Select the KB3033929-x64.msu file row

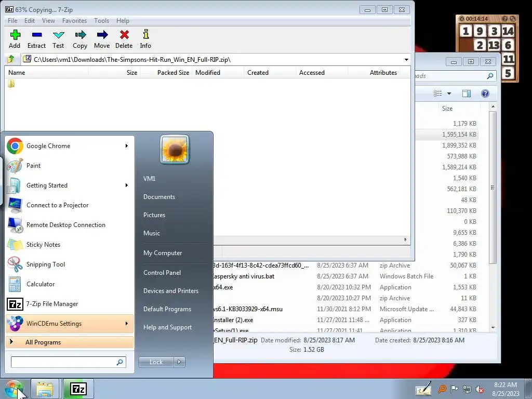pyautogui.click(x=345, y=309)
